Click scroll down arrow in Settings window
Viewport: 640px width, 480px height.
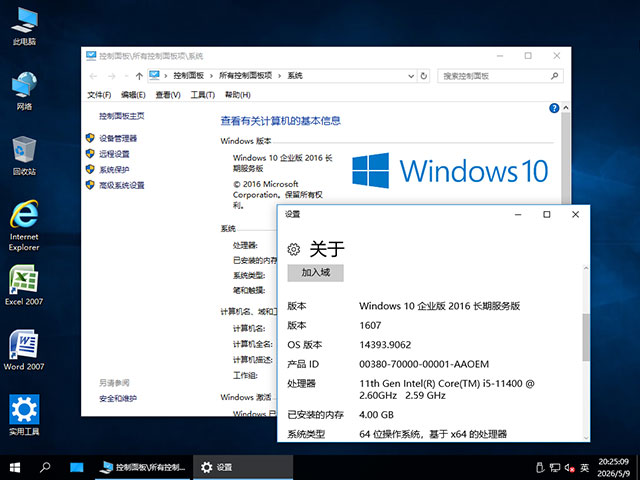(x=586, y=438)
